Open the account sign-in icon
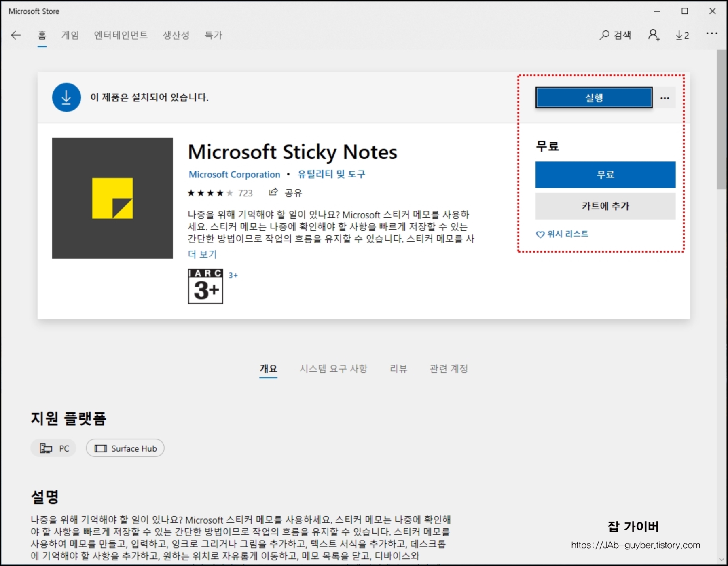The width and height of the screenshot is (728, 566). [654, 35]
